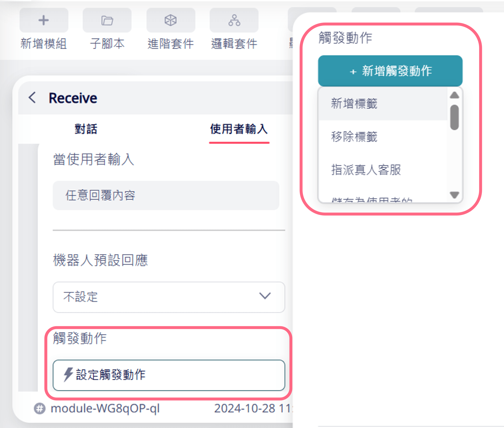The height and width of the screenshot is (428, 504).
Task: Open the dropdown chevron for 機器人預設回應
Action: point(265,296)
